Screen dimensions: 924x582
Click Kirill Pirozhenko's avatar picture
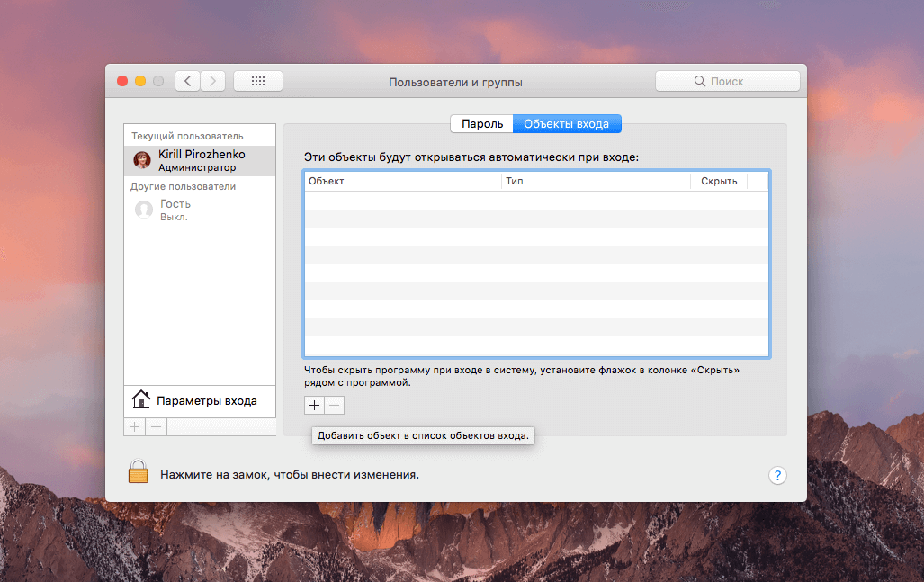tap(142, 160)
